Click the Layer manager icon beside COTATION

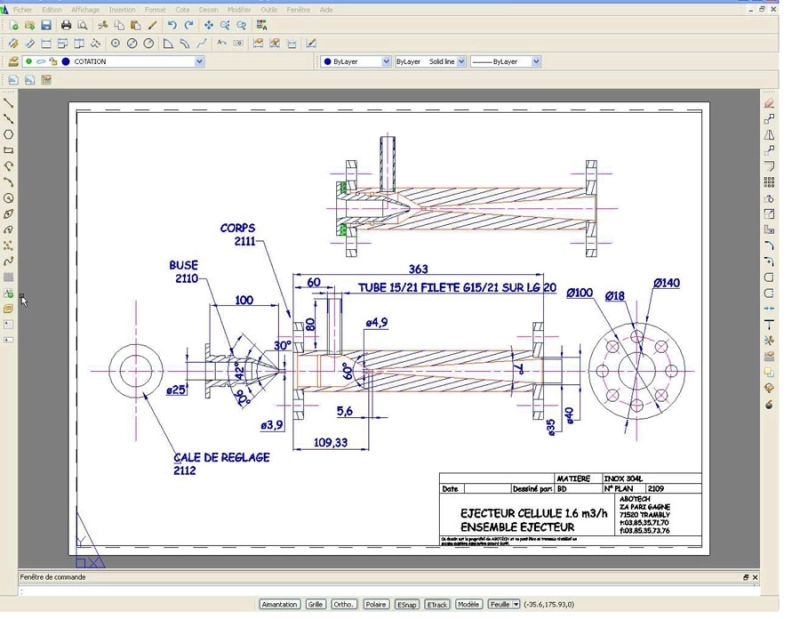pos(13,61)
